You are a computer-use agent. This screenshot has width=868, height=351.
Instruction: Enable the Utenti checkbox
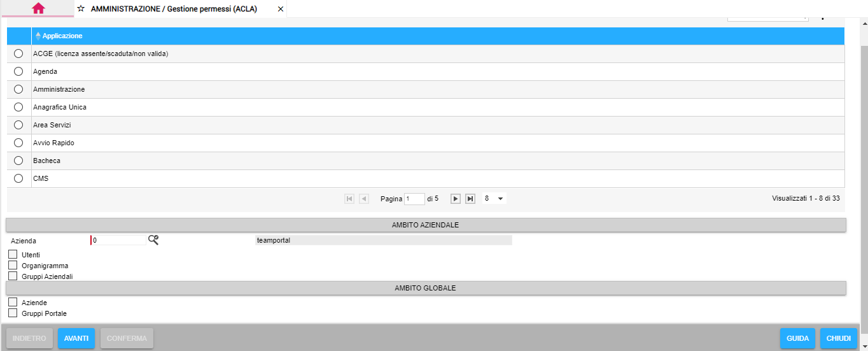pos(13,255)
